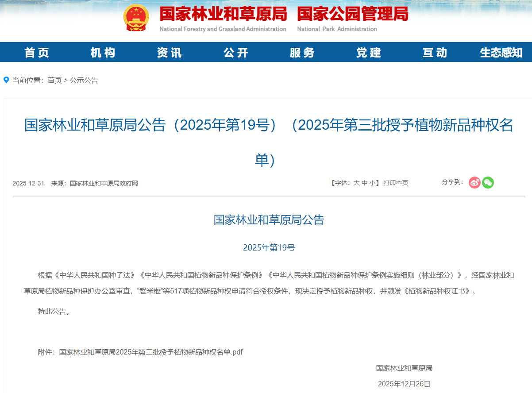Select 服务 in the navigation bar
The image size is (532, 393).
click(302, 53)
